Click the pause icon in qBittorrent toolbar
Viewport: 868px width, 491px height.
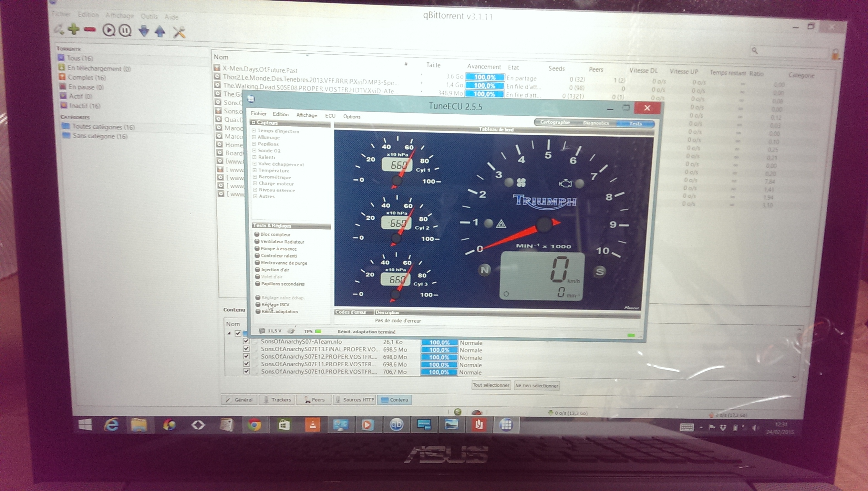pos(125,31)
